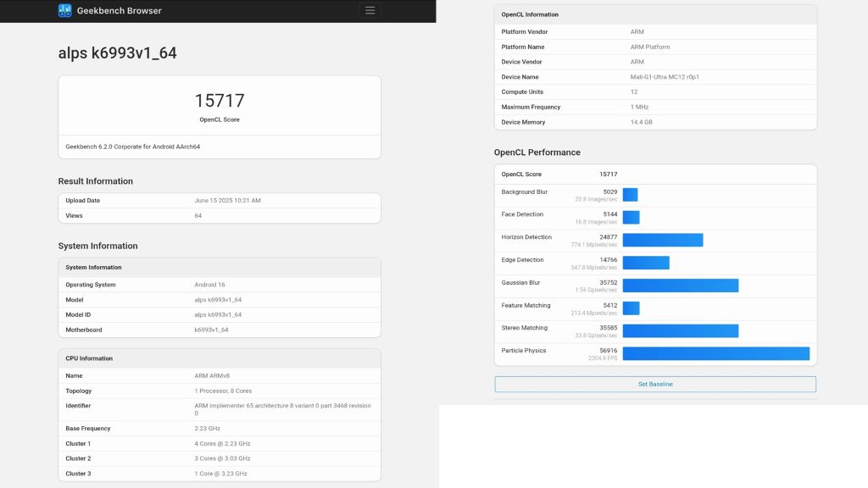Viewport: 868px width, 488px height.
Task: Click the Base Frequency 2.23 GHz value
Action: coord(207,428)
